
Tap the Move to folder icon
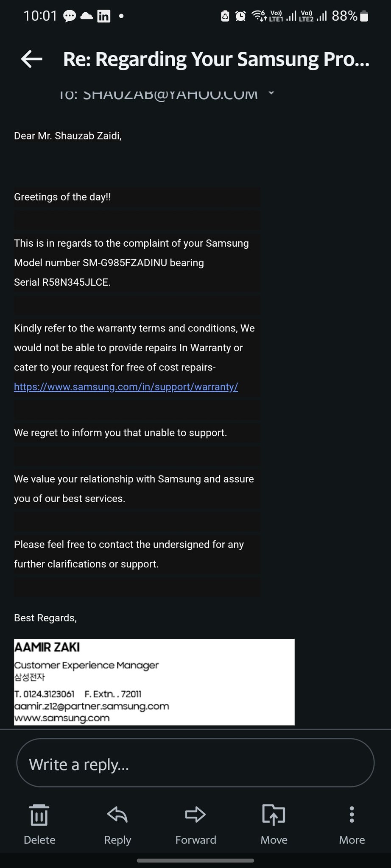coord(274,815)
